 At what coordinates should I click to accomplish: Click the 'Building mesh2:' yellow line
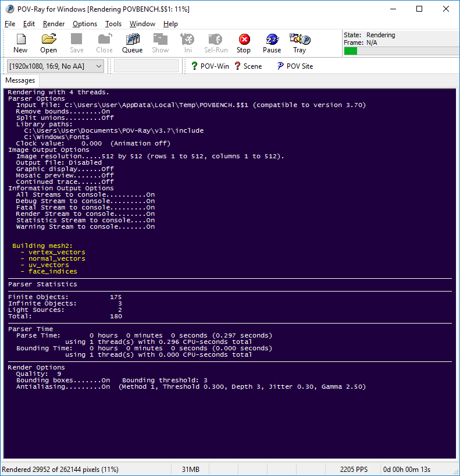click(x=42, y=246)
